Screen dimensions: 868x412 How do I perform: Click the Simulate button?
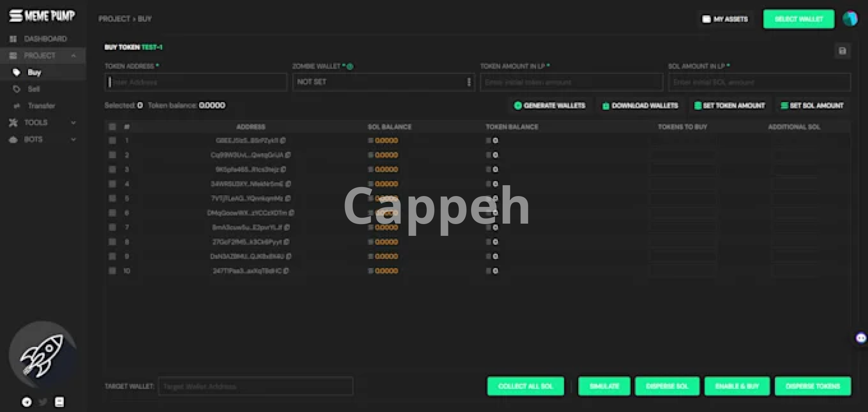coord(604,386)
